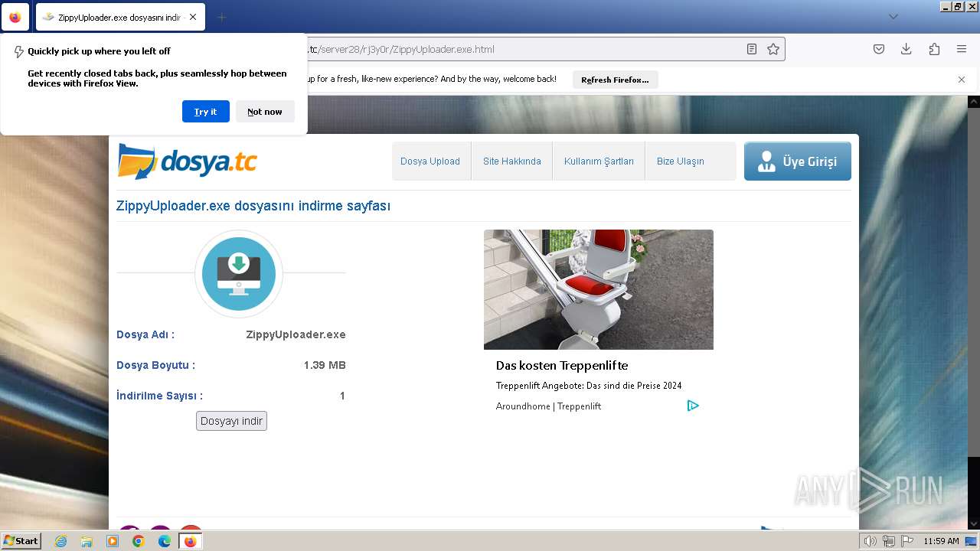The height and width of the screenshot is (551, 980).
Task: Click Not now in Firefox View popup
Action: click(265, 112)
